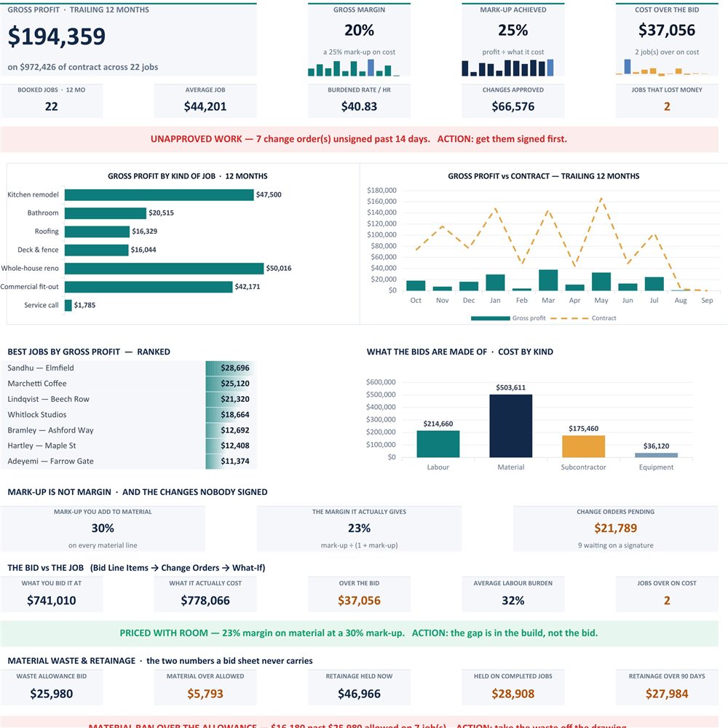The width and height of the screenshot is (728, 728).
Task: Click the Roofing bar value $16,329
Action: 144,232
